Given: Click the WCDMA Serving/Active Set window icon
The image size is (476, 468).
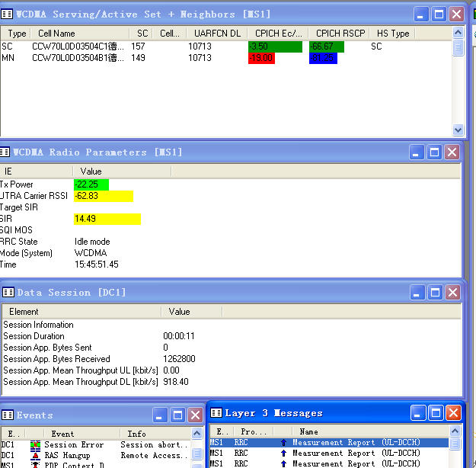Looking at the screenshot, I should point(7,14).
